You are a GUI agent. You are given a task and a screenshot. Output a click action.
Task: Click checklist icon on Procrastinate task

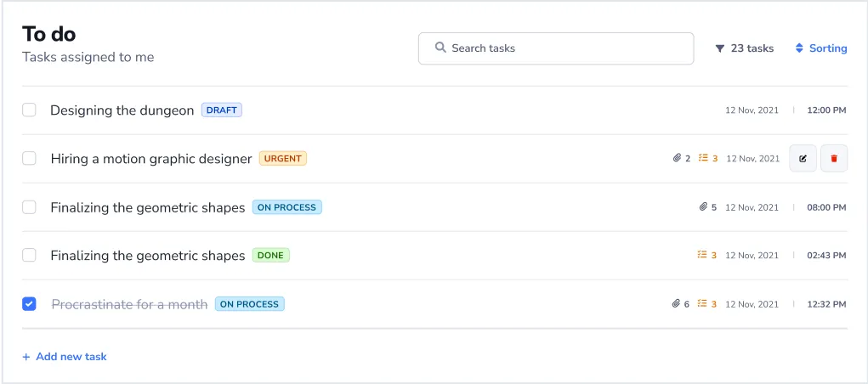pyautogui.click(x=703, y=304)
